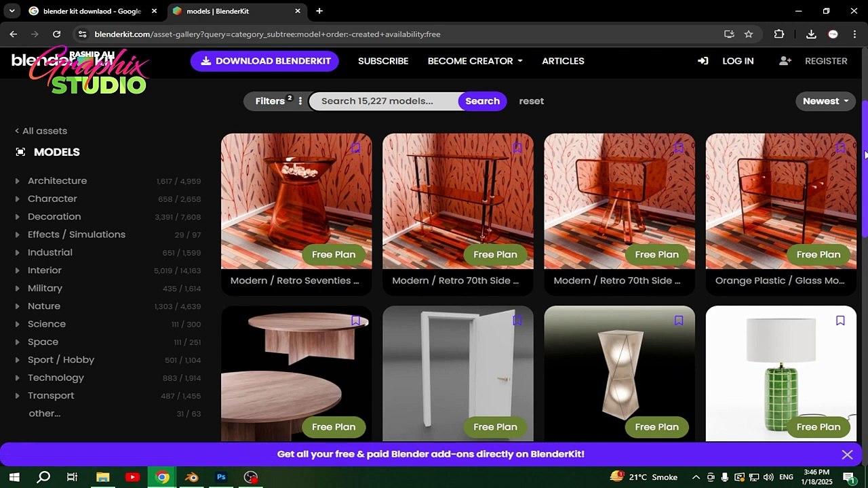The height and width of the screenshot is (488, 868).
Task: Expand the Character category
Action: click(17, 199)
